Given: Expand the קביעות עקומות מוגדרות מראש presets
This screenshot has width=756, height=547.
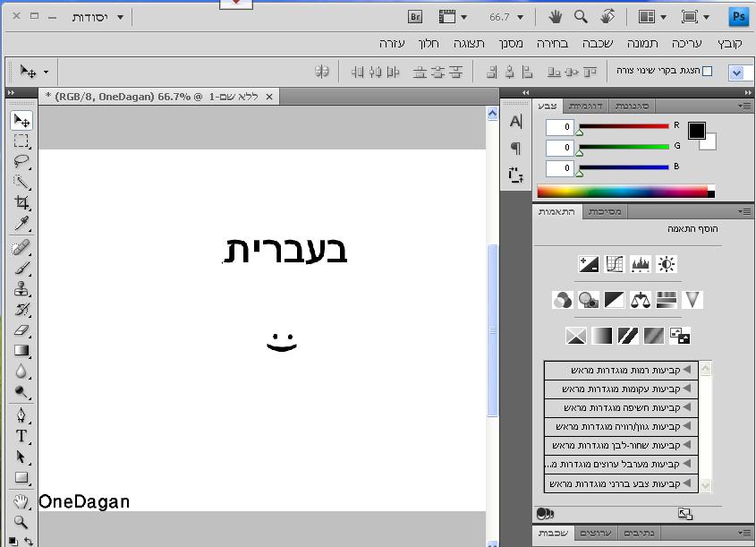Looking at the screenshot, I should 688,389.
